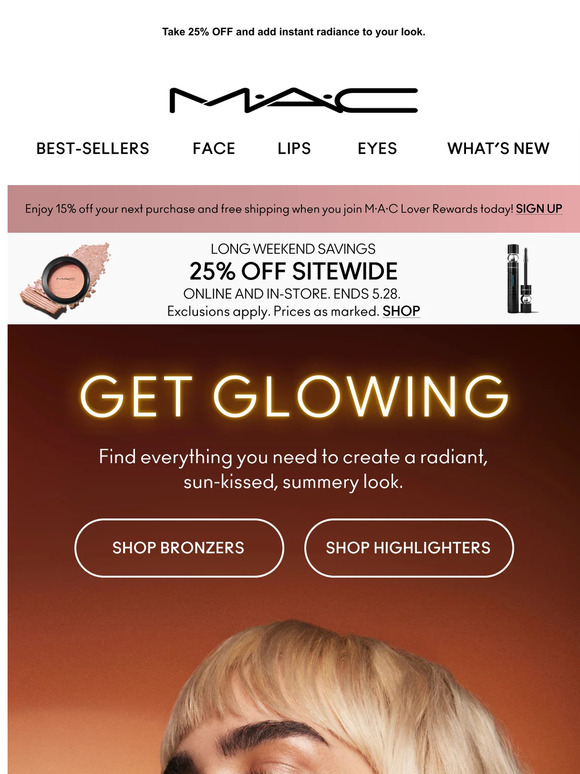Click the Shop Highlighters button
The width and height of the screenshot is (580, 774).
[409, 547]
